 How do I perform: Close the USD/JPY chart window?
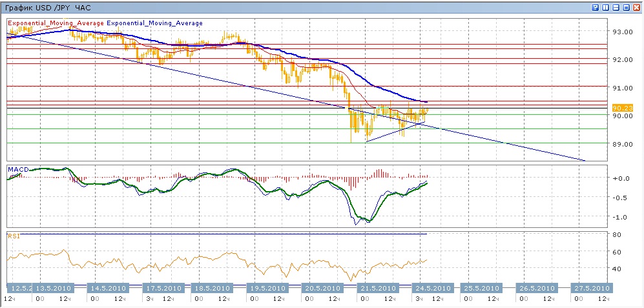click(x=636, y=7)
